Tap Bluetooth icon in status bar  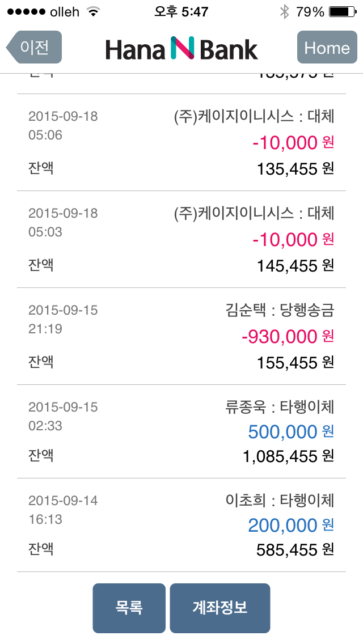[284, 11]
